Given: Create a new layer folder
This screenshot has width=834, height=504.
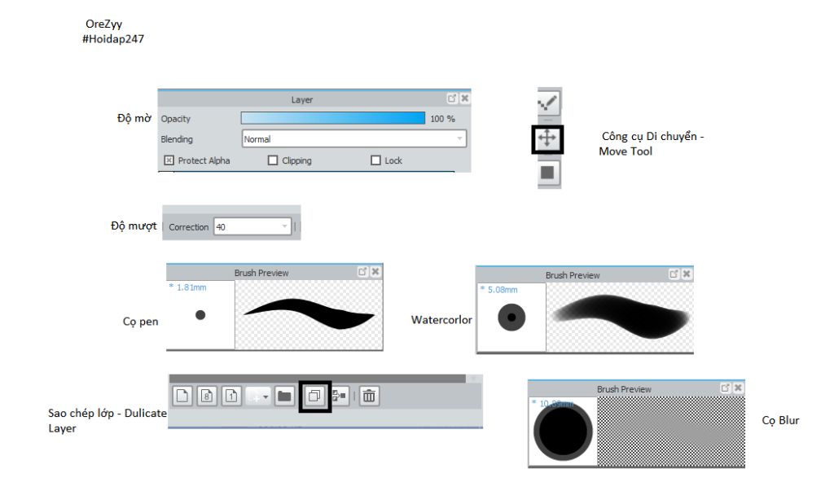Looking at the screenshot, I should point(284,396).
